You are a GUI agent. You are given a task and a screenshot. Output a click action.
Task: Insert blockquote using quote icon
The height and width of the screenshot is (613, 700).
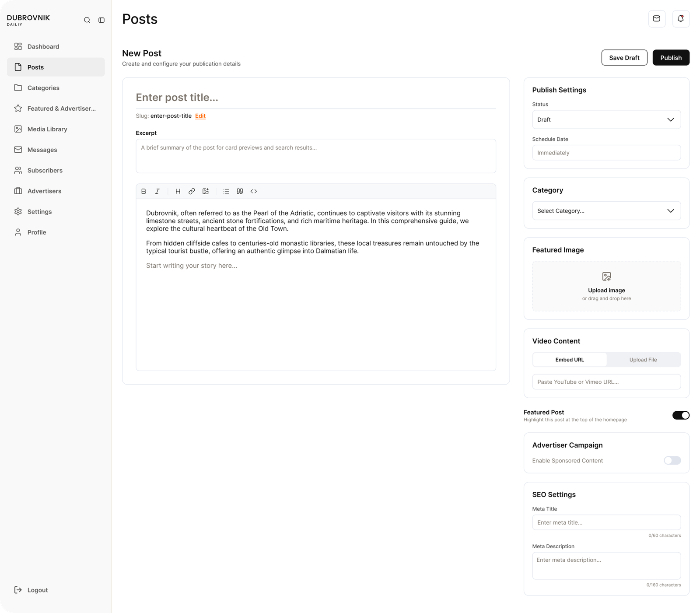coord(240,191)
